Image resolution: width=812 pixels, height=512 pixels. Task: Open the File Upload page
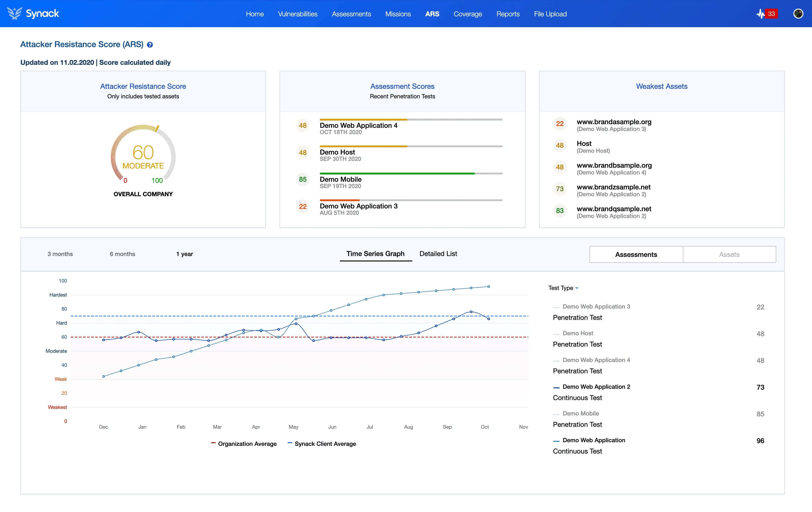click(x=550, y=14)
